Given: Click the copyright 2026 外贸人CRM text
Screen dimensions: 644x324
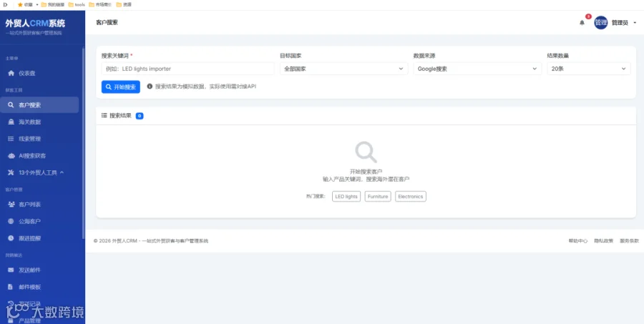Looking at the screenshot, I should [x=151, y=241].
